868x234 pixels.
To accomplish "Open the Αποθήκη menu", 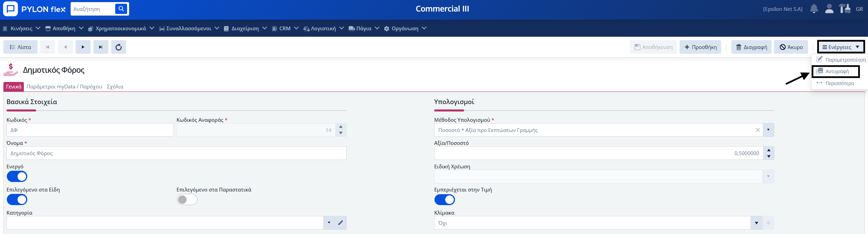I will pyautogui.click(x=64, y=29).
